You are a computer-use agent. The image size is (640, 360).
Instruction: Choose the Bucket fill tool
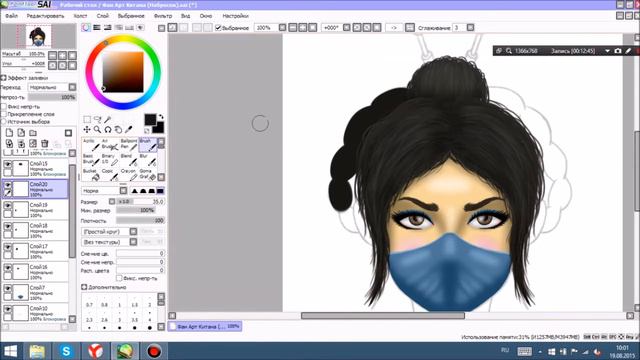tap(91, 175)
